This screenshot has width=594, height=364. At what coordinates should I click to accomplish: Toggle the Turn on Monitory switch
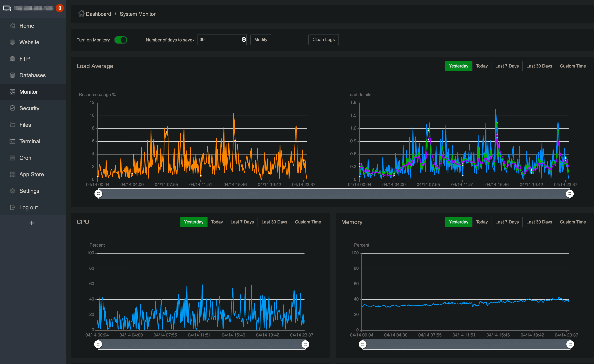click(x=121, y=40)
